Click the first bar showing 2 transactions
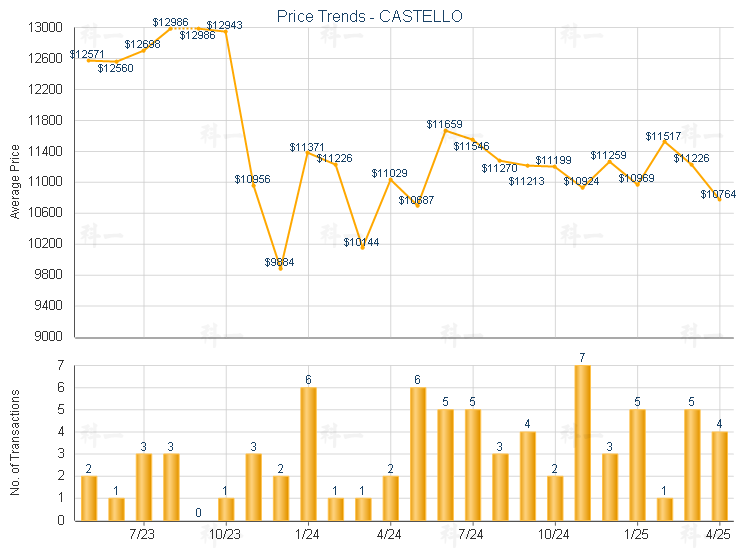Image resolution: width=740 pixels, height=550 pixels. [89, 498]
